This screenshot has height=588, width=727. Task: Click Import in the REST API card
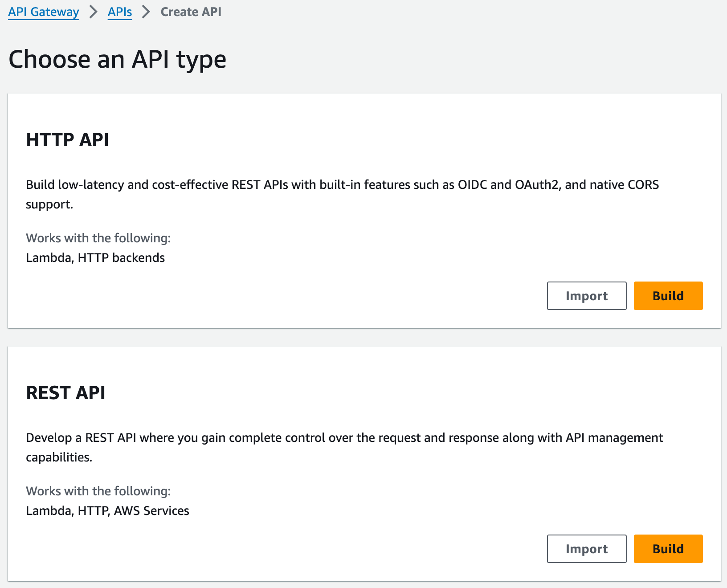(587, 549)
